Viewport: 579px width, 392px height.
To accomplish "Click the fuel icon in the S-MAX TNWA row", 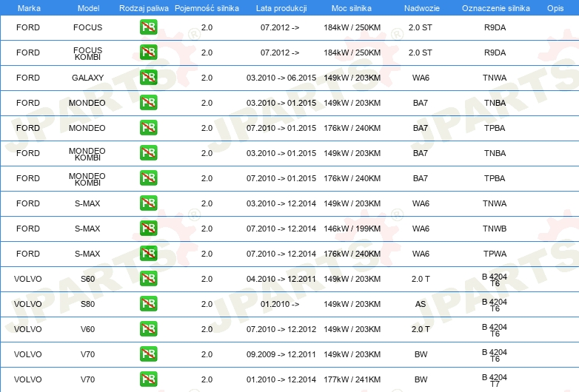I will coord(148,203).
